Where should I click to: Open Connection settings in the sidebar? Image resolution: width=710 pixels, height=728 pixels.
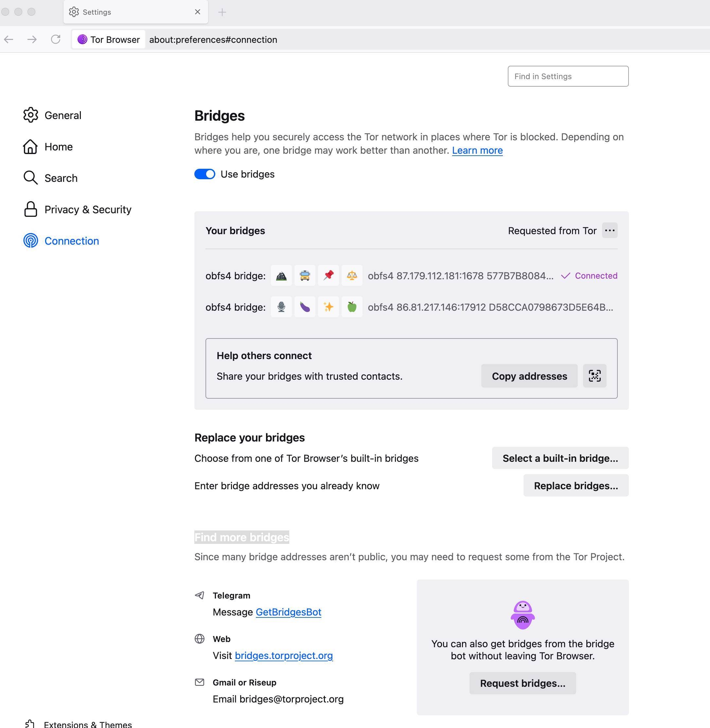click(71, 241)
